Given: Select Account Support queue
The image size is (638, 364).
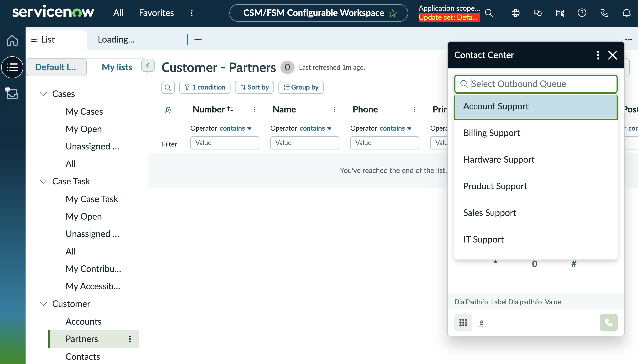Looking at the screenshot, I should [x=536, y=106].
